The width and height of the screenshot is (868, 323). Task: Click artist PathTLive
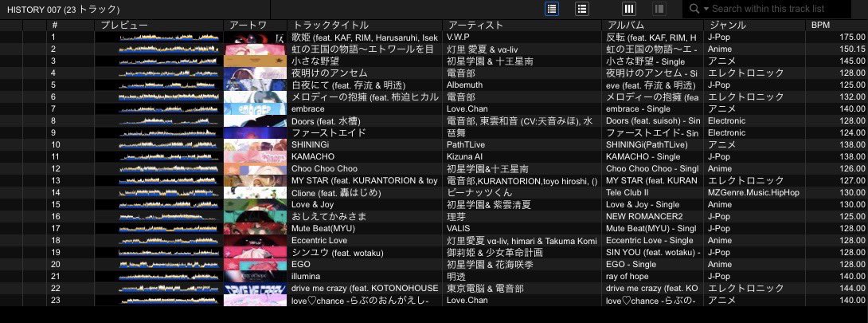point(466,144)
